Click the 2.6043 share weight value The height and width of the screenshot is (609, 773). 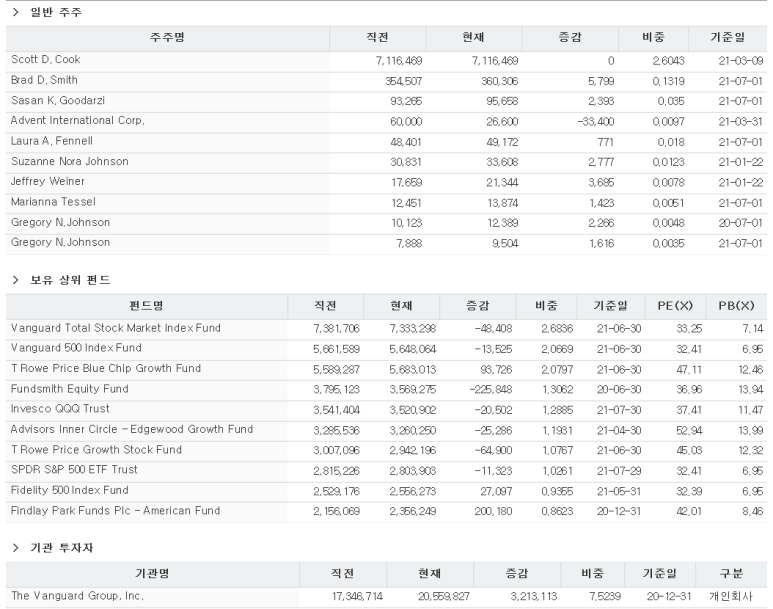(x=668, y=61)
